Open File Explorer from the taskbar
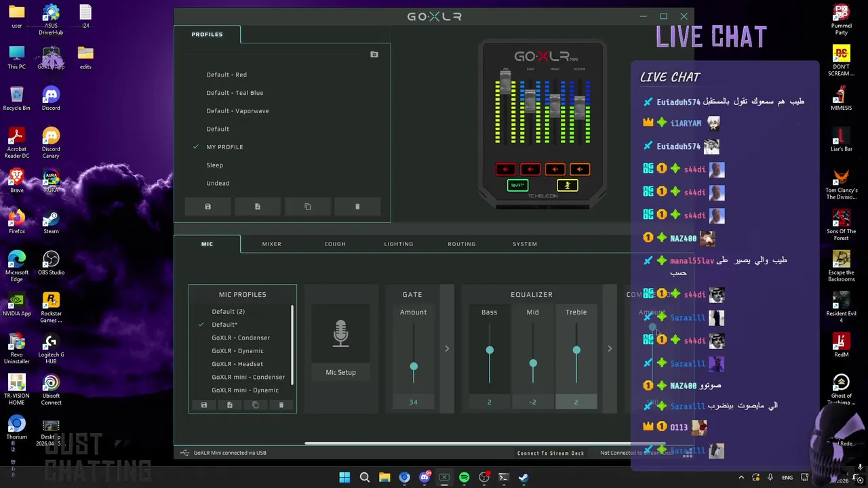This screenshot has height=488, width=868. click(x=384, y=478)
